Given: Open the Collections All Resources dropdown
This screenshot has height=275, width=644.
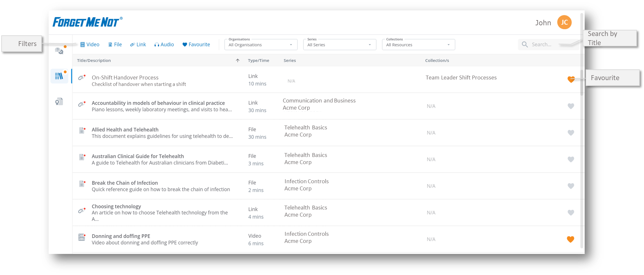Looking at the screenshot, I should (x=418, y=45).
